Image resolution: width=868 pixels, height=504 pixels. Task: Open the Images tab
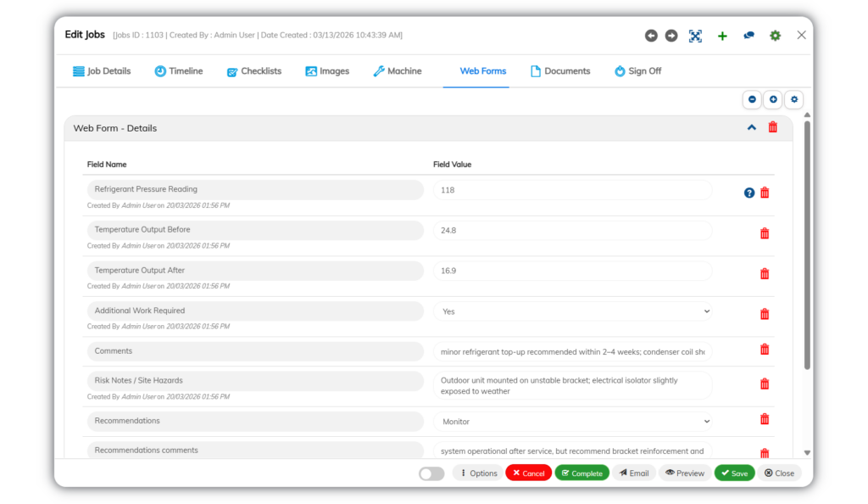click(327, 71)
